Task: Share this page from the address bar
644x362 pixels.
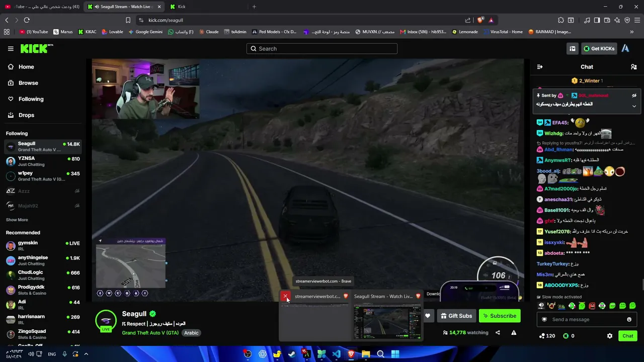Action: pos(468,20)
